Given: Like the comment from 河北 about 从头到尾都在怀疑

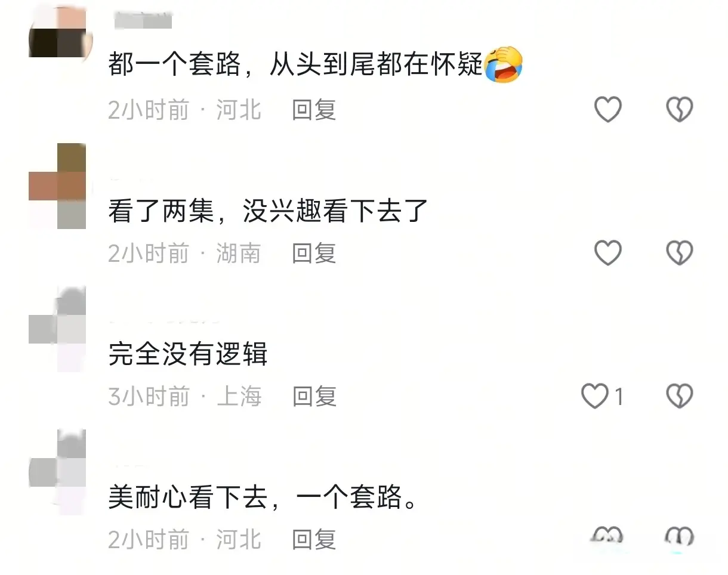Looking at the screenshot, I should pos(608,110).
